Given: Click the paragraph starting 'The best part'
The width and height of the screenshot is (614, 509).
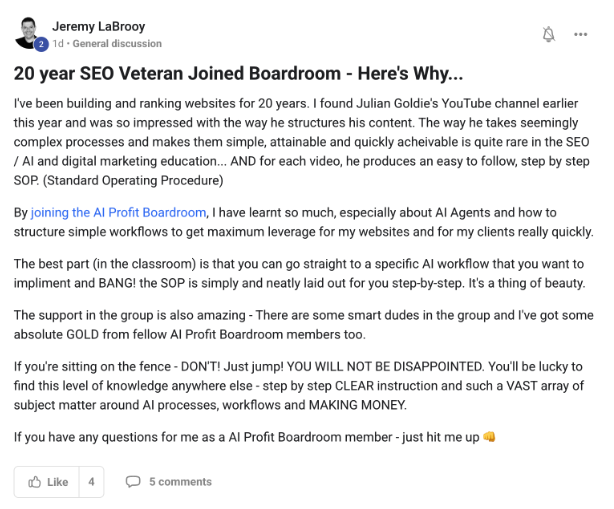Looking at the screenshot, I should pos(300,273).
